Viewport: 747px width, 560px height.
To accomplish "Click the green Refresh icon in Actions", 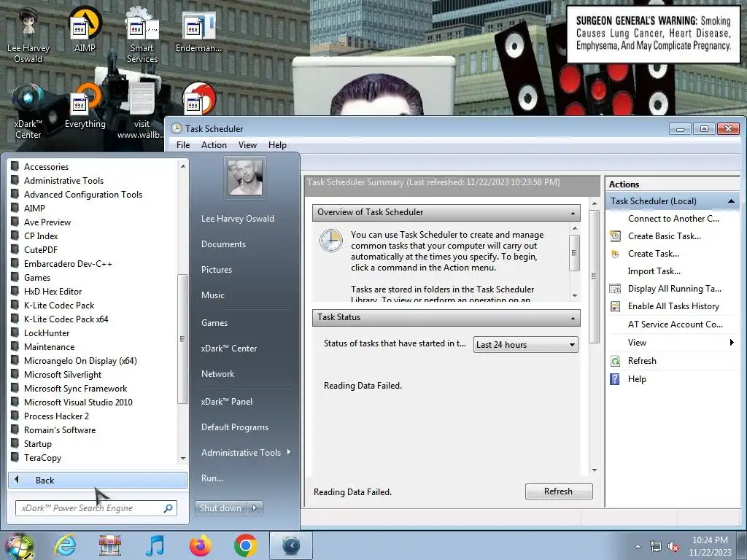I will [x=615, y=361].
